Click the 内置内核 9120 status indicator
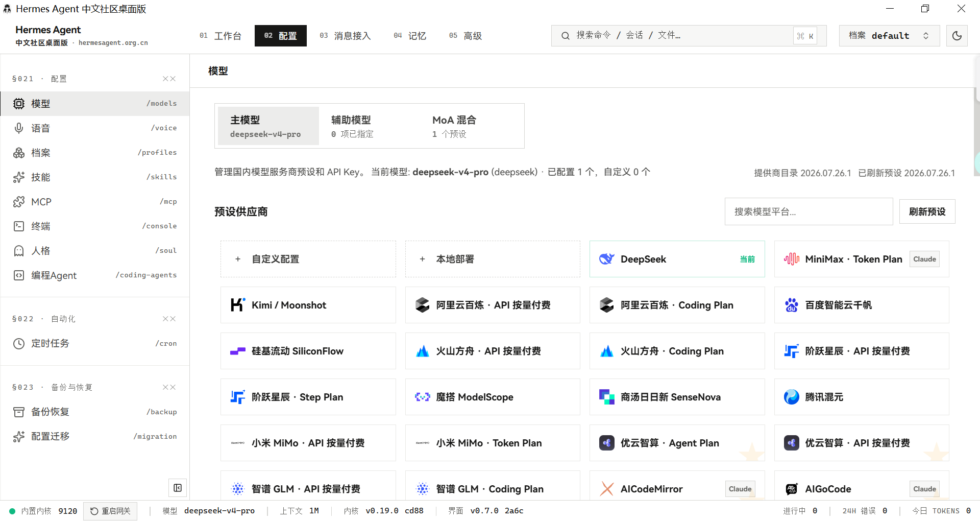 43,511
